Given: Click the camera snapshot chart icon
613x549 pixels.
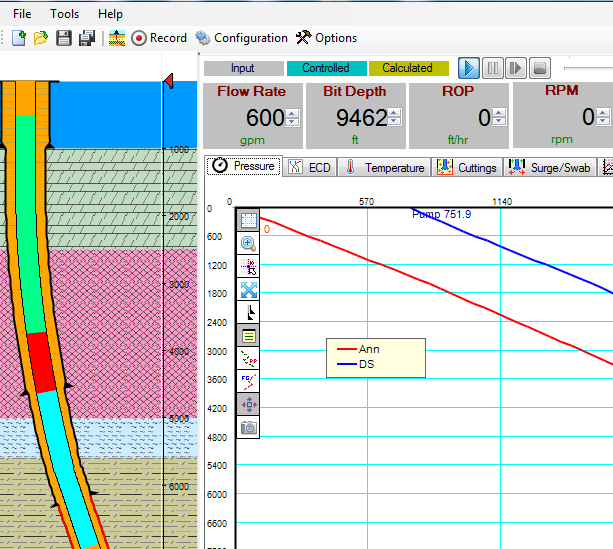Looking at the screenshot, I should (x=248, y=427).
